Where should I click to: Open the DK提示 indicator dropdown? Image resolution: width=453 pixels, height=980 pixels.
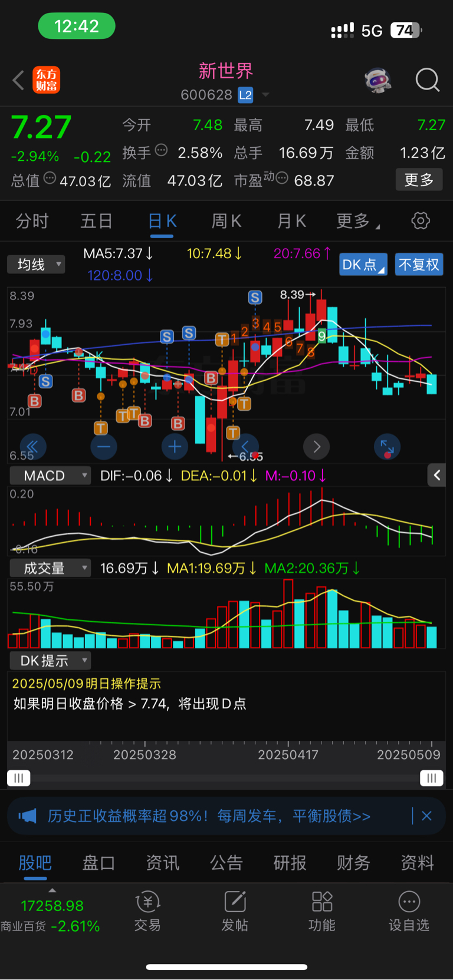click(50, 661)
